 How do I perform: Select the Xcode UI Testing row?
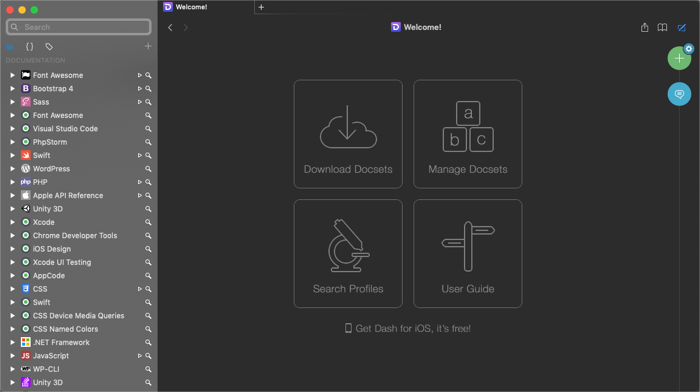pos(79,262)
